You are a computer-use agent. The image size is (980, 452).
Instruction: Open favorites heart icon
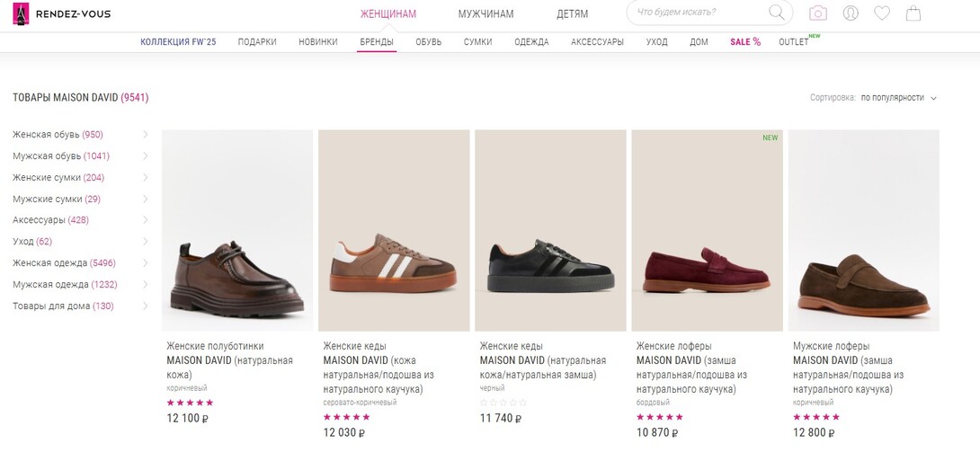882,13
